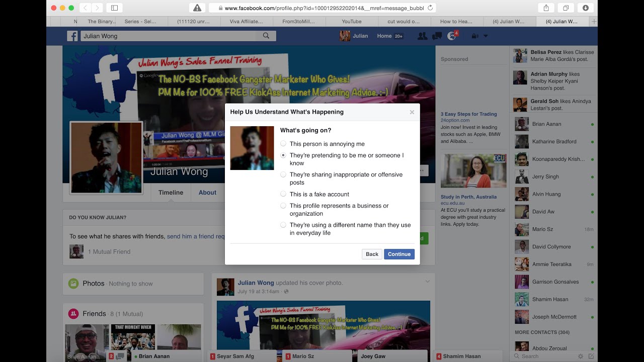Go forward with Safari forward arrow
Viewport: 644px width, 362px height.
(x=97, y=8)
